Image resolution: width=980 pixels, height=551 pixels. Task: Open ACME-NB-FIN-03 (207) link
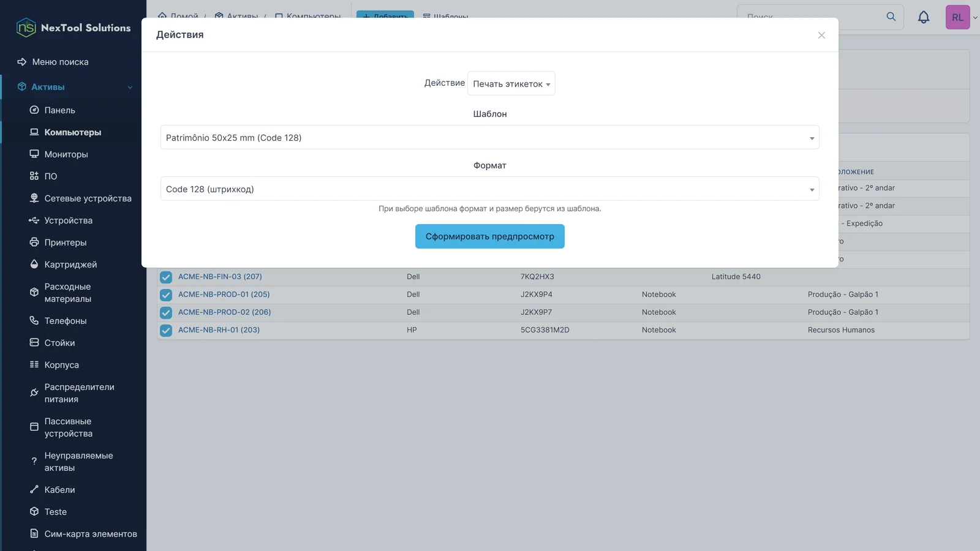[220, 277]
